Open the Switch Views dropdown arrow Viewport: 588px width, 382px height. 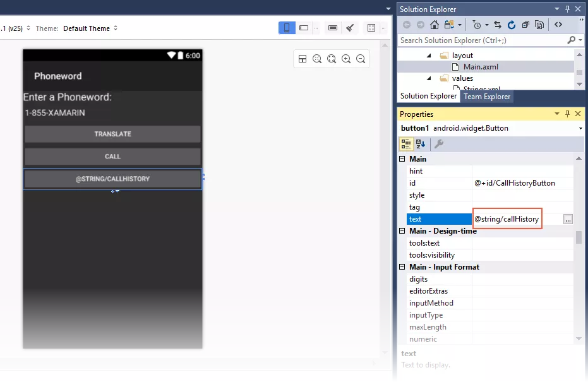tap(460, 25)
